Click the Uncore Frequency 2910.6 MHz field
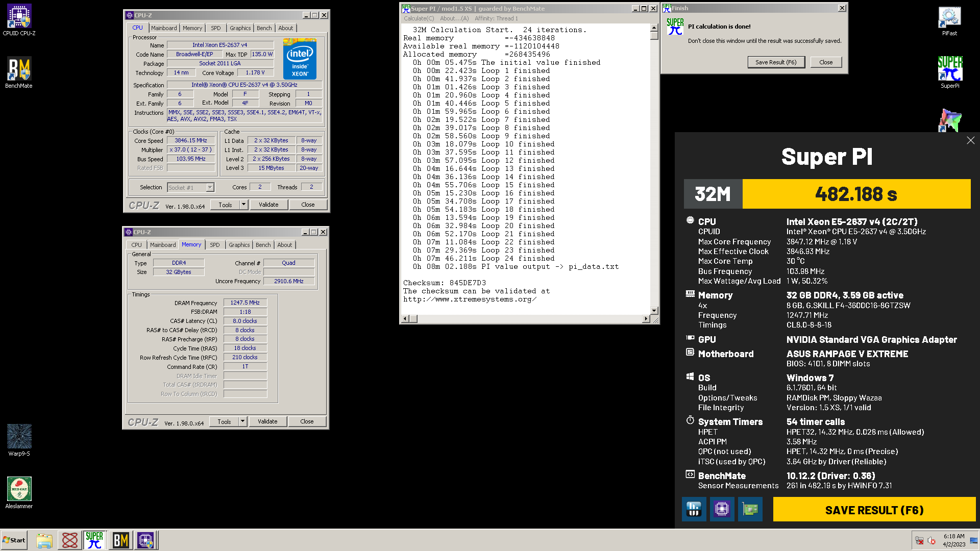980x551 pixels. (x=289, y=281)
